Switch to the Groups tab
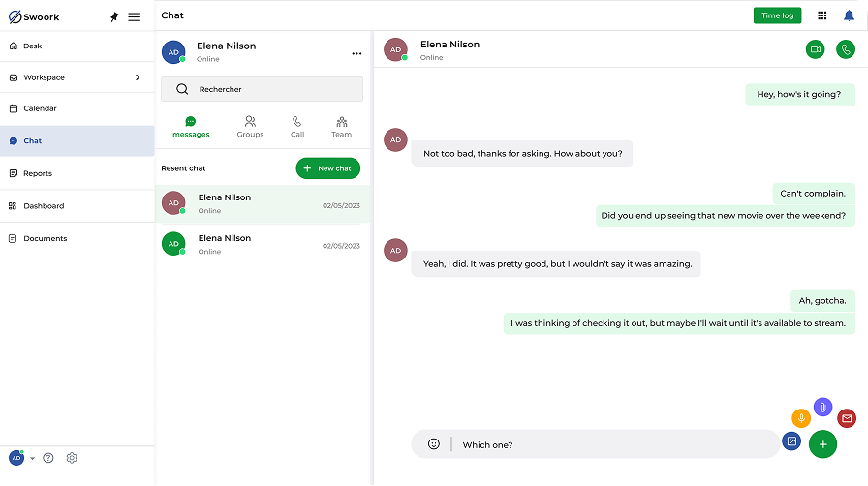The image size is (868, 486). [250, 127]
